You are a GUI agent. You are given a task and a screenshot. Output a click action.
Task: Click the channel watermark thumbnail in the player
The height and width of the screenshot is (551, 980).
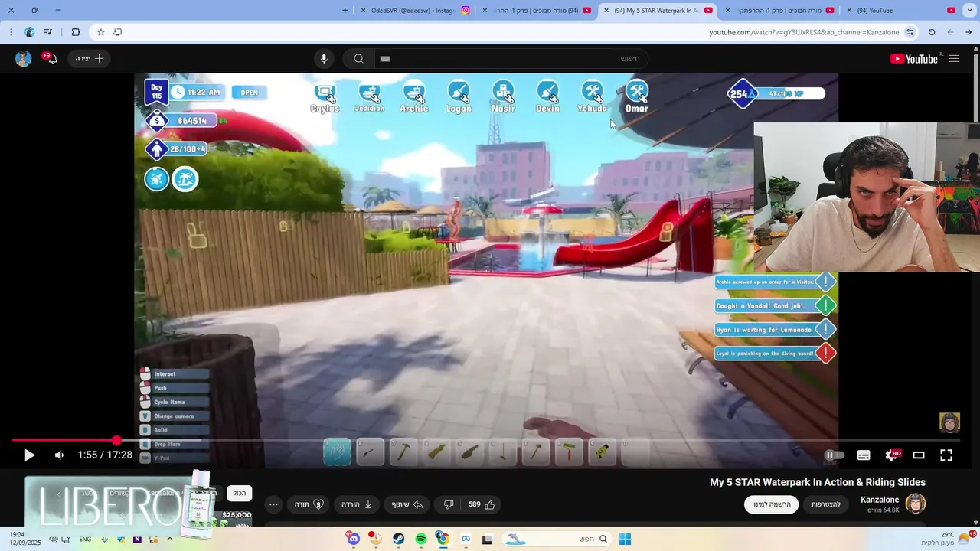(949, 422)
